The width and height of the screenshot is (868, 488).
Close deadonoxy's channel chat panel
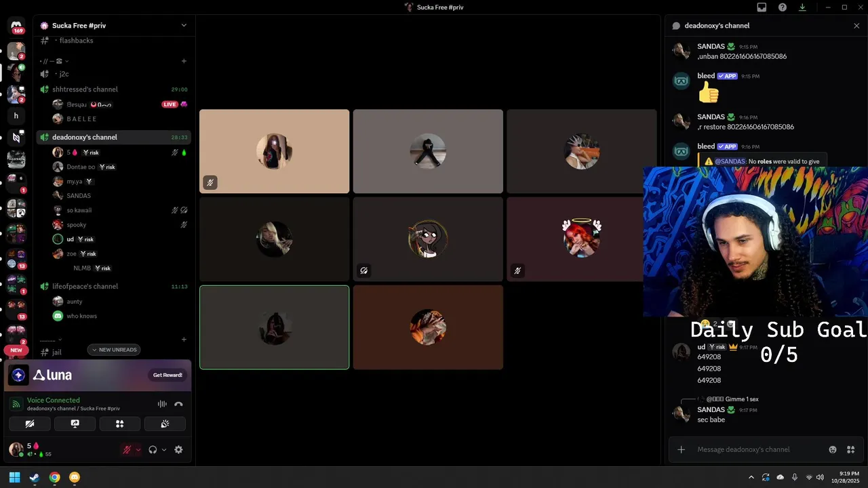pyautogui.click(x=856, y=26)
